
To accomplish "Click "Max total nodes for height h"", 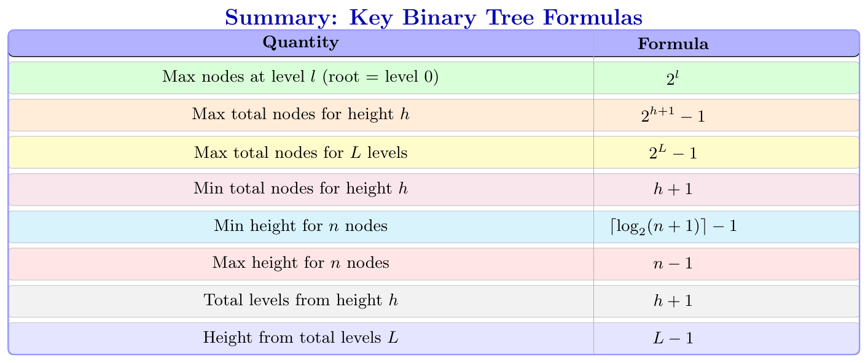I will point(300,115).
